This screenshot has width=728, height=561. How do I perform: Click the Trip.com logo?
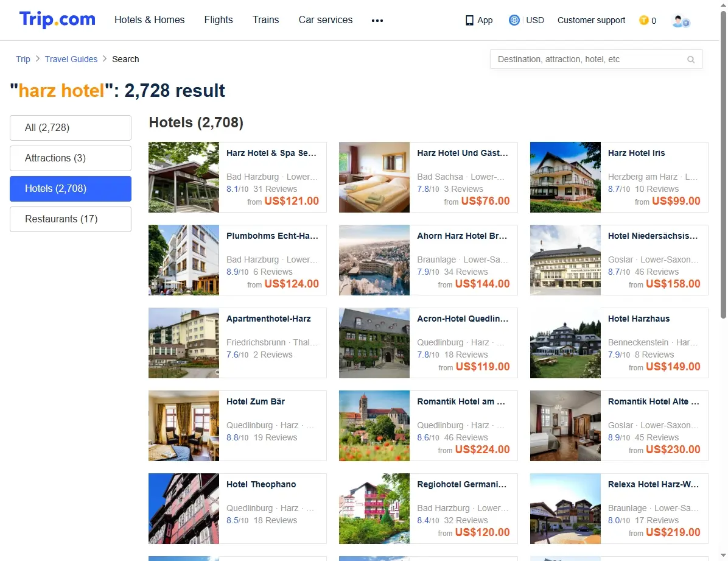point(57,19)
